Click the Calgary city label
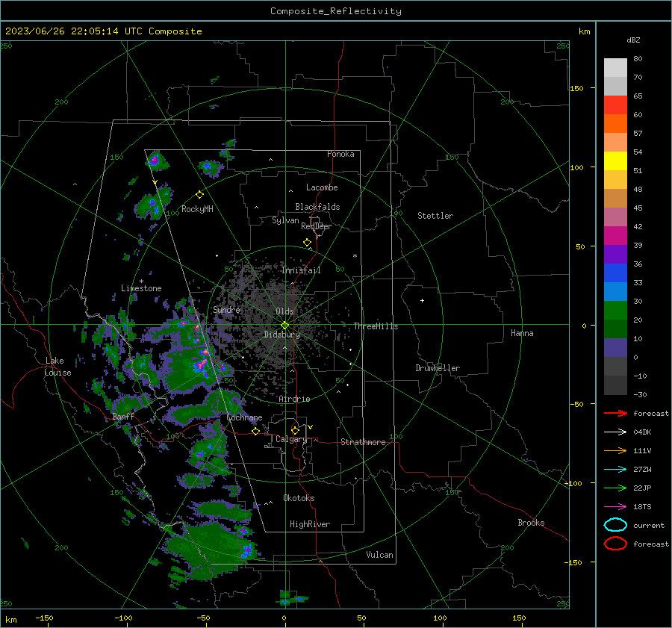This screenshot has width=672, height=628. (291, 439)
